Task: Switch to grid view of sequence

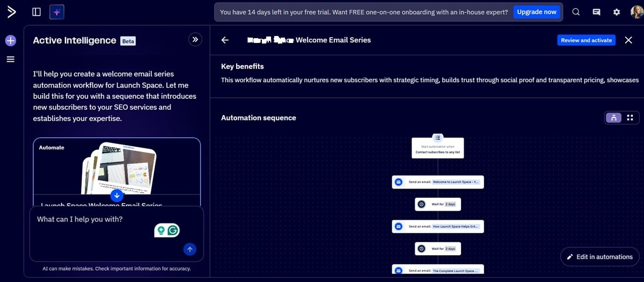Action: 630,118
